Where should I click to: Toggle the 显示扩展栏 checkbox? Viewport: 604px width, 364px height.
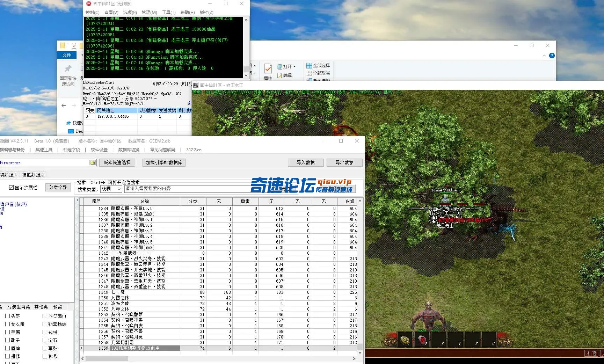tap(12, 188)
